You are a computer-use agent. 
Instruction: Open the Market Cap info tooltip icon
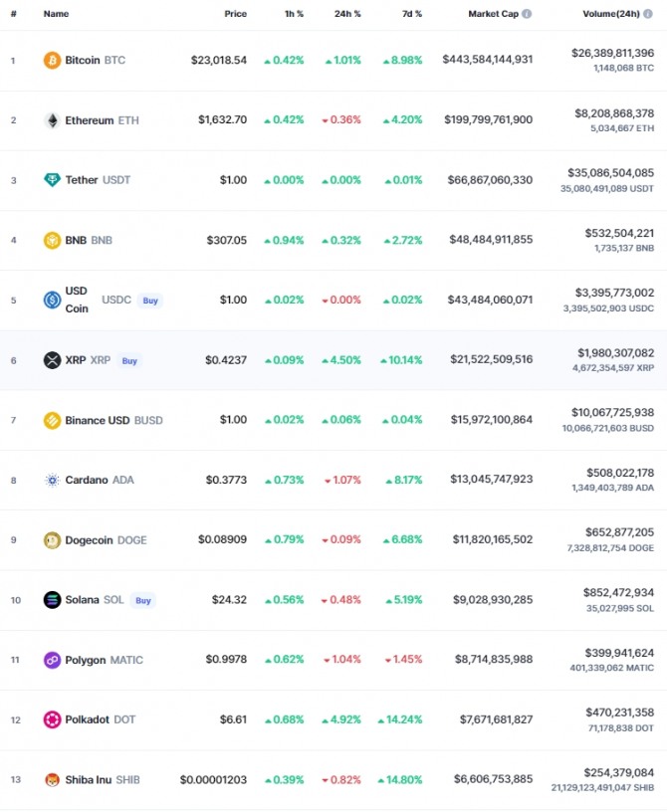coord(527,14)
